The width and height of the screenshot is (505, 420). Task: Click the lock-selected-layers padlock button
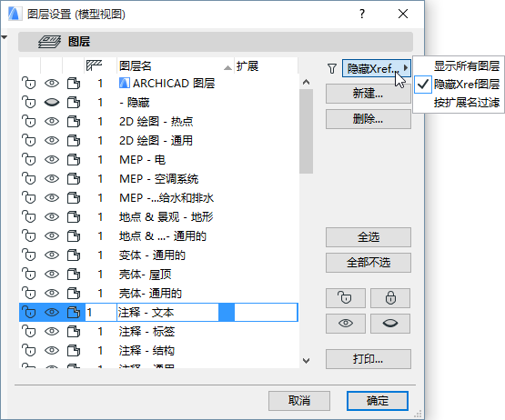point(390,298)
